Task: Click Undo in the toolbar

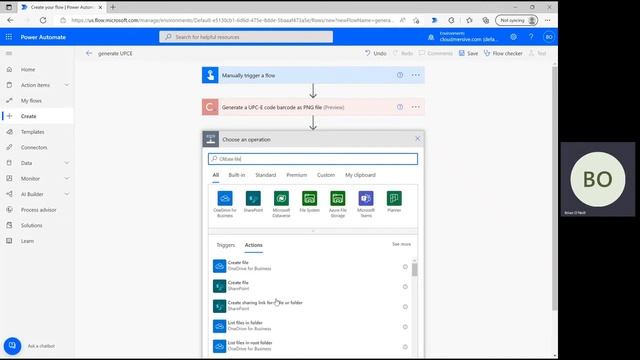Action: point(376,53)
